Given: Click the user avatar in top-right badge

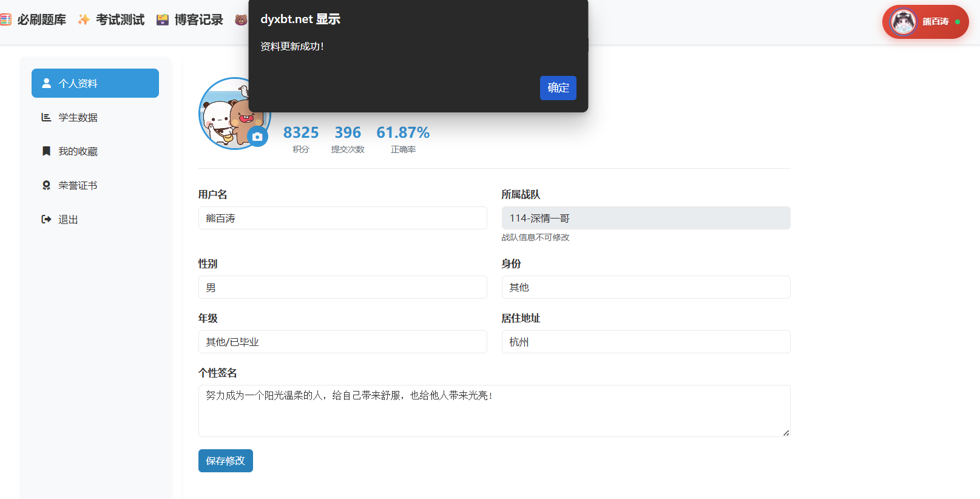Looking at the screenshot, I should coord(903,22).
